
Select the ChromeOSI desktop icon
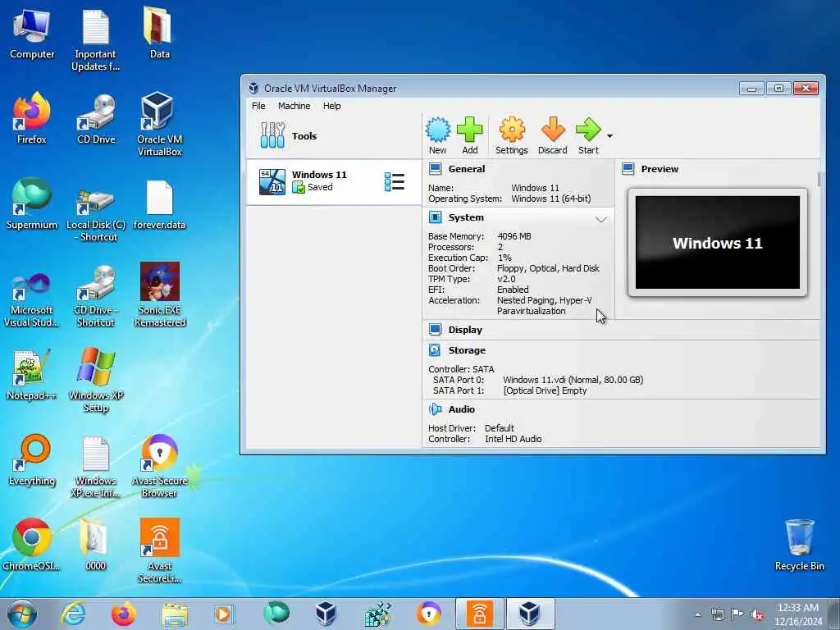pyautogui.click(x=32, y=545)
